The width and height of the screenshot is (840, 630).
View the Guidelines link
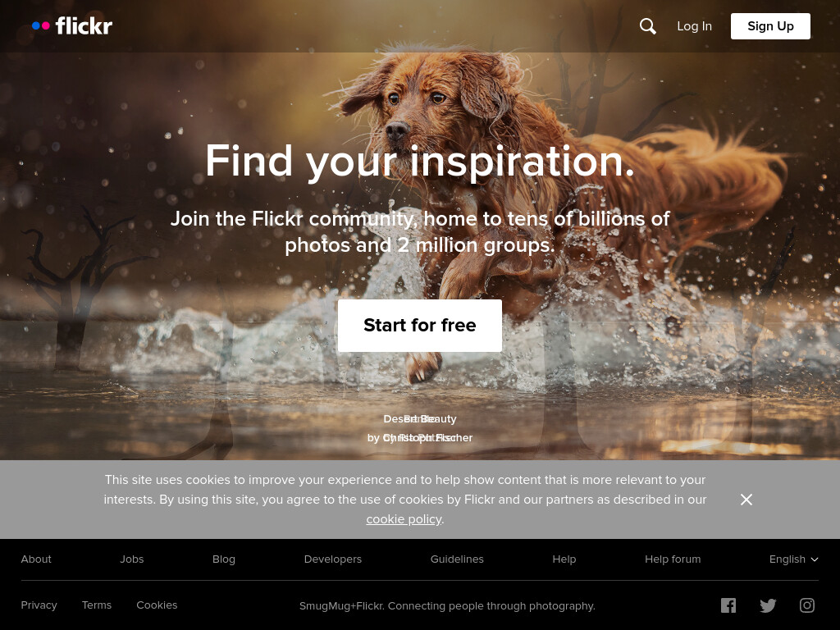pyautogui.click(x=457, y=559)
